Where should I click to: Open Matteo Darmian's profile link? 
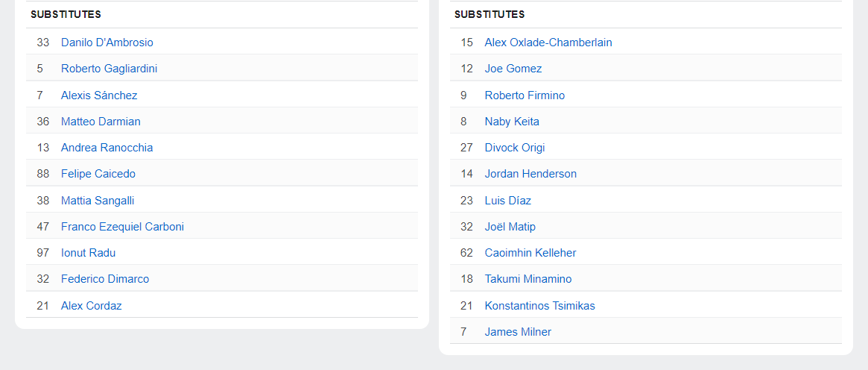tap(101, 122)
